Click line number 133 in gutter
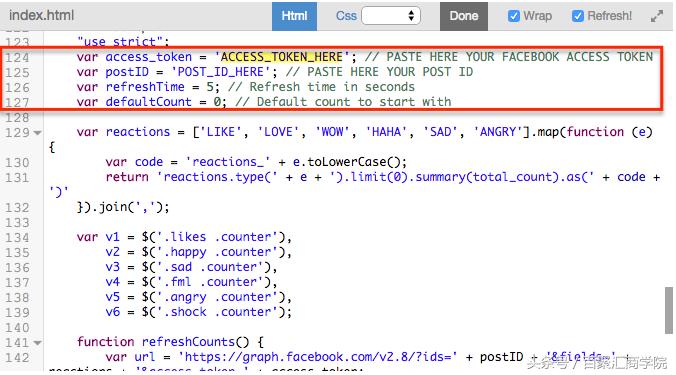 [17, 223]
